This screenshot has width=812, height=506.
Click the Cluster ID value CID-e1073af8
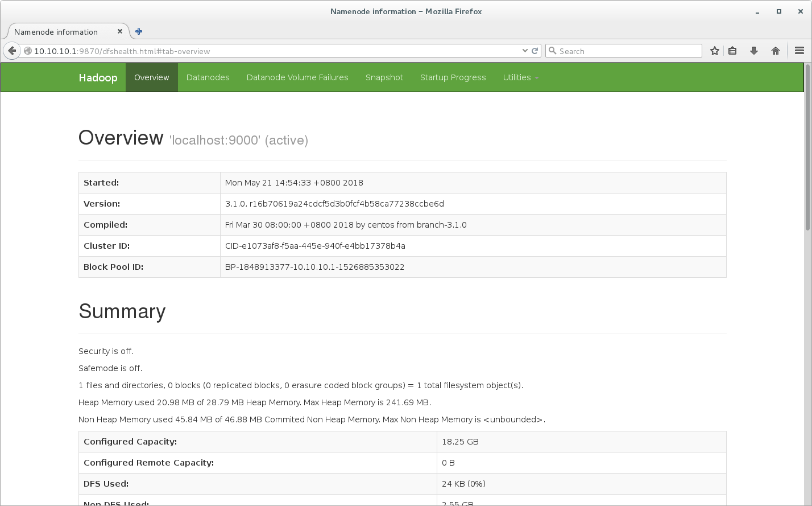click(x=315, y=246)
